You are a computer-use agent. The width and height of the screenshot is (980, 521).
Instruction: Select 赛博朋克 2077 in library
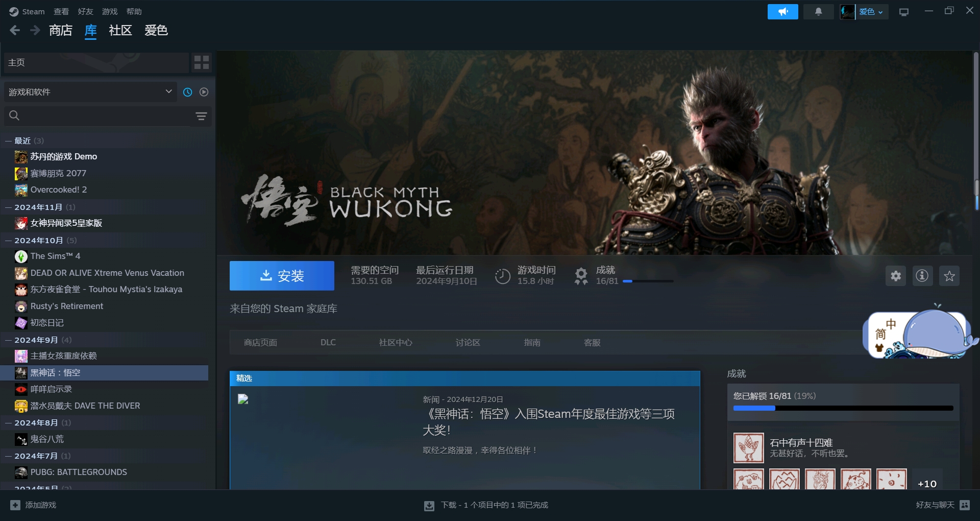click(x=105, y=173)
